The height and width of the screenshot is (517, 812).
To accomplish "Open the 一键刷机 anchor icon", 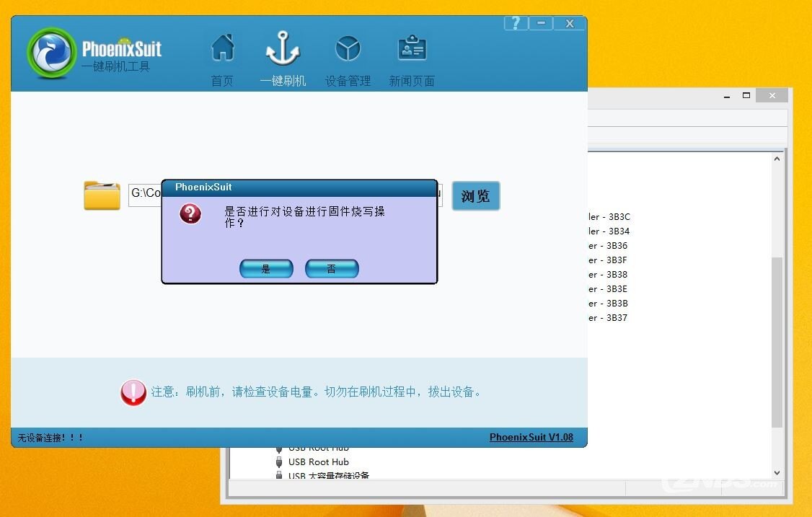I will [283, 48].
